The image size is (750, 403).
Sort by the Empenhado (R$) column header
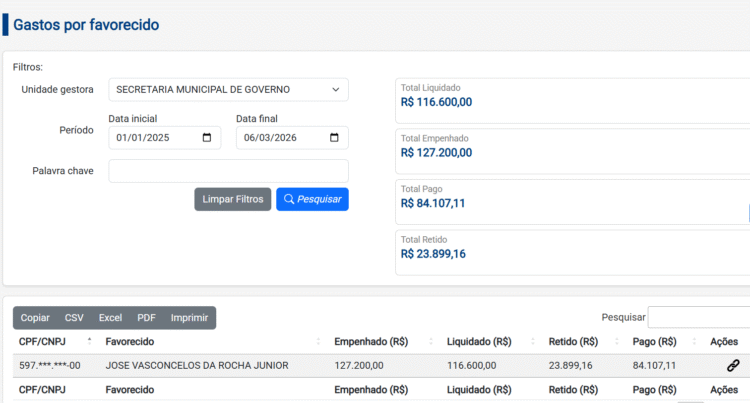click(x=370, y=342)
